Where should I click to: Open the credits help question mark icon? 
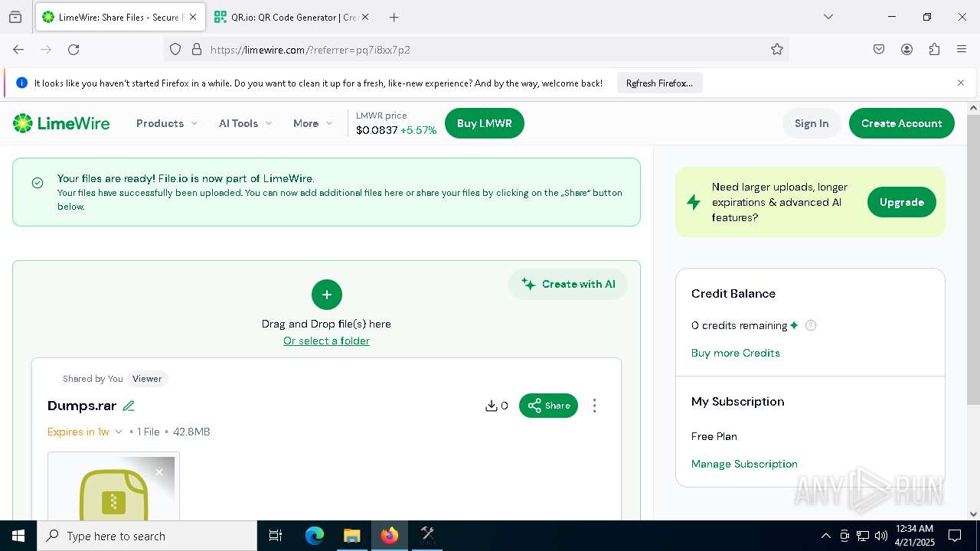click(x=811, y=325)
